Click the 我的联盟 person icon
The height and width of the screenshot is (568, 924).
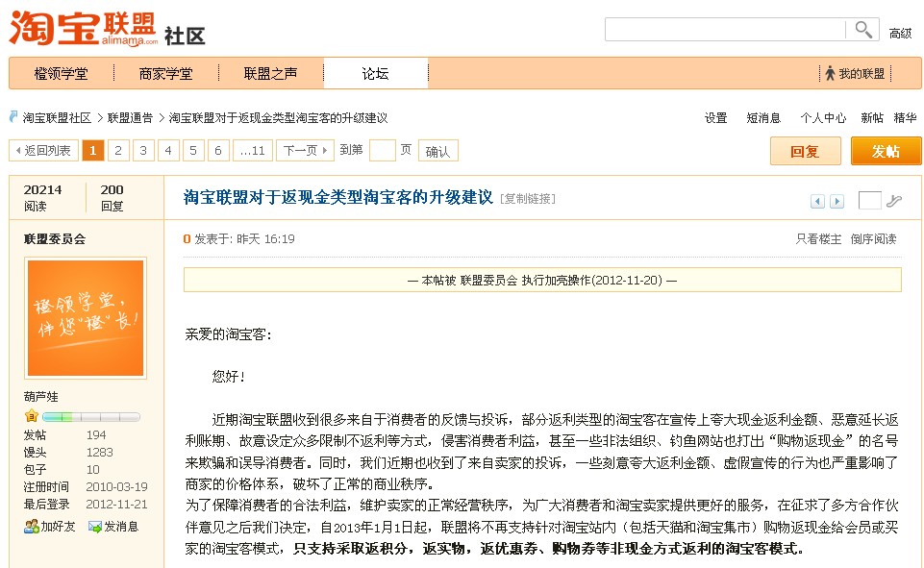pos(830,74)
